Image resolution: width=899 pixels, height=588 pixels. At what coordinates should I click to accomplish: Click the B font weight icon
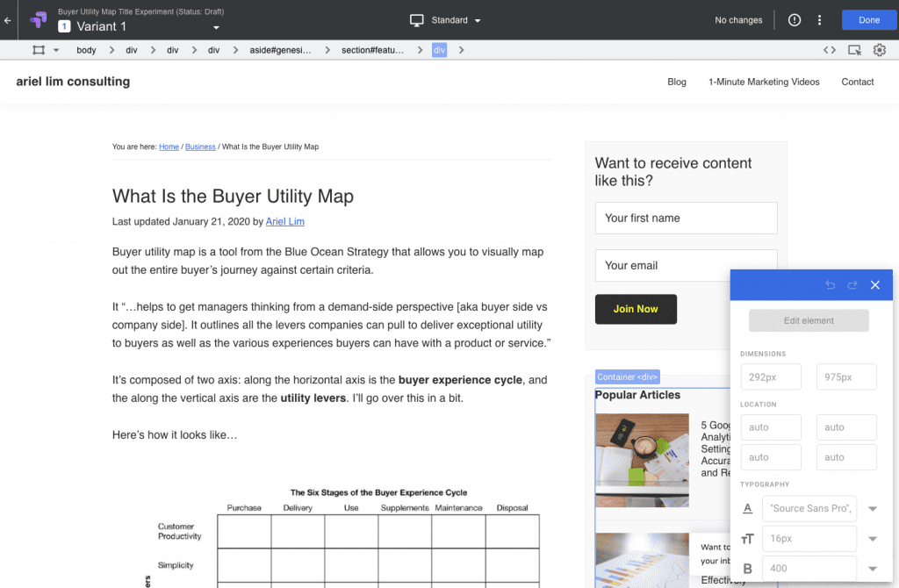coord(747,568)
